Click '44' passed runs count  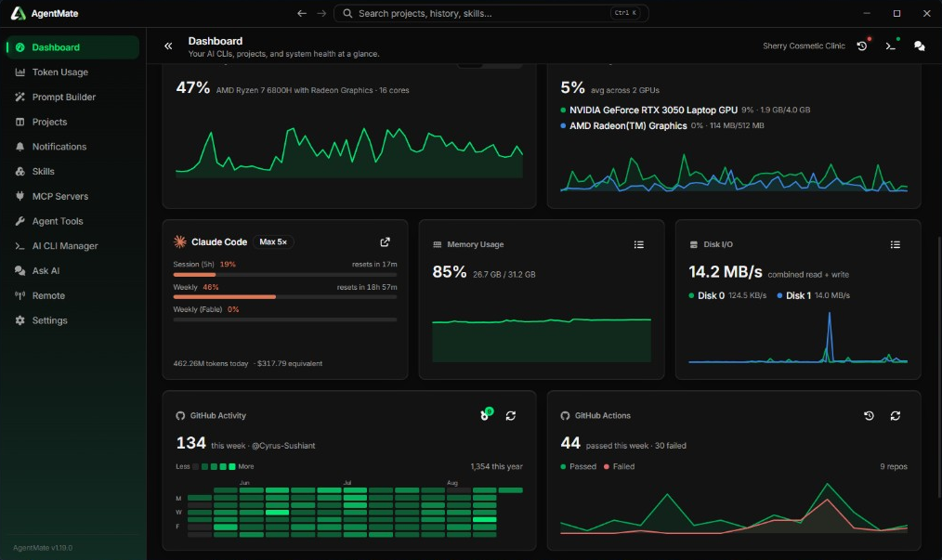pos(570,443)
